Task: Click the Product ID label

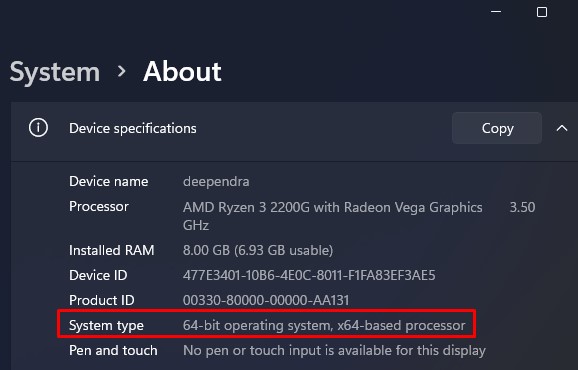Action: [x=102, y=300]
